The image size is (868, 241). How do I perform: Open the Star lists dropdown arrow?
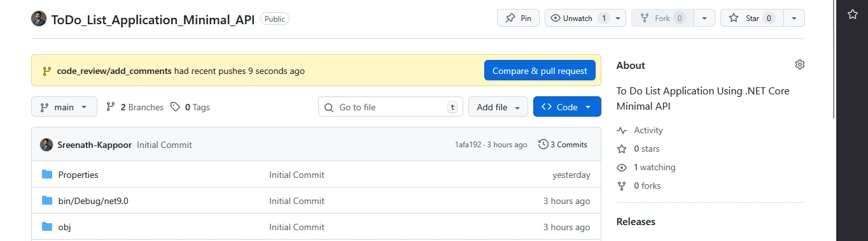click(794, 18)
